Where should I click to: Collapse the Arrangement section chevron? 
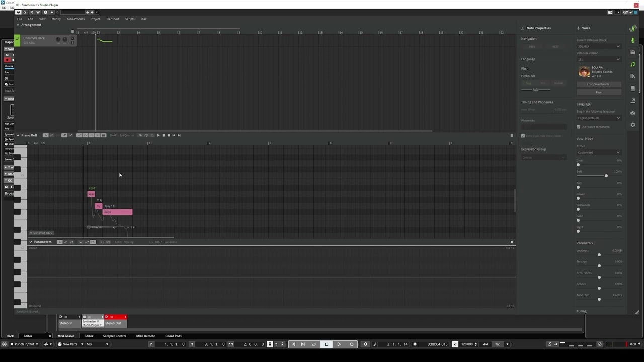(x=18, y=25)
